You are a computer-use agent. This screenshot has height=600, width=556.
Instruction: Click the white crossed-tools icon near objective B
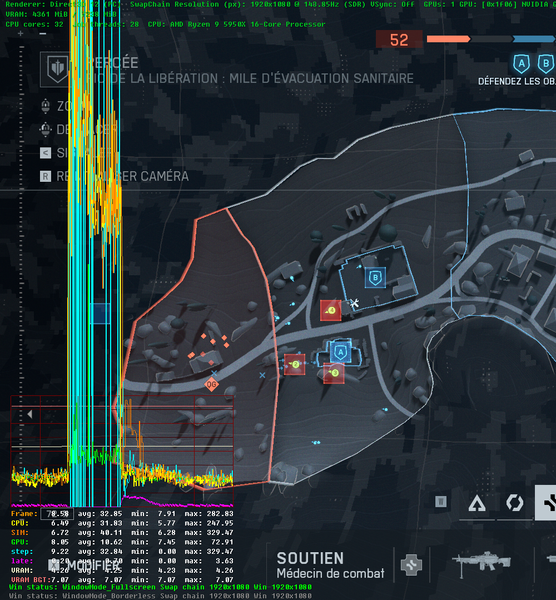tap(354, 304)
